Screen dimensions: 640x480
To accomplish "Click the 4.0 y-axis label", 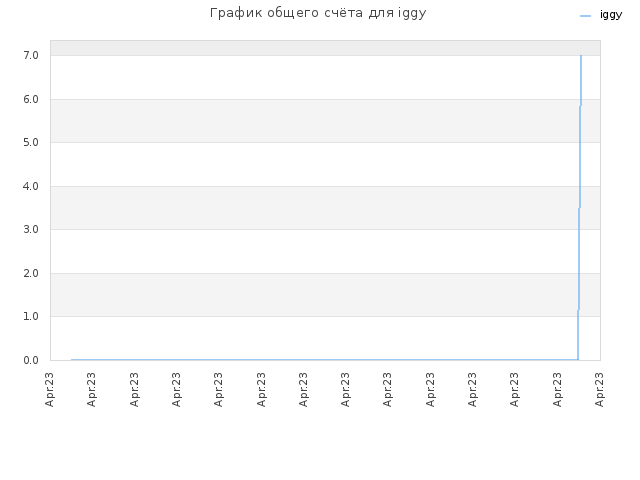I will point(31,186).
